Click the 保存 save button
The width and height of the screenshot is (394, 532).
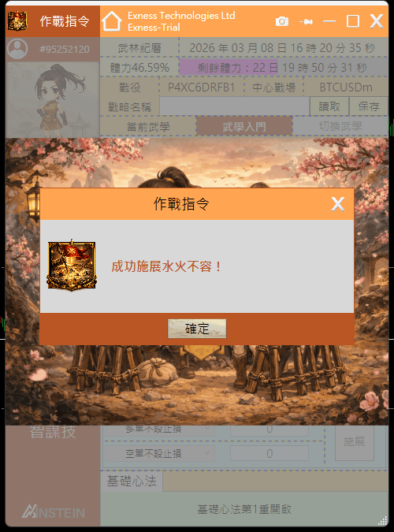[369, 106]
